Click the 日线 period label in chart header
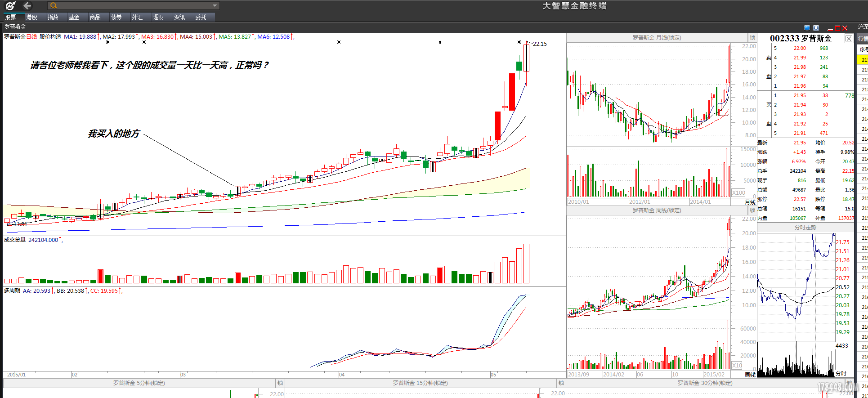This screenshot has height=398, width=868. tap(31, 37)
